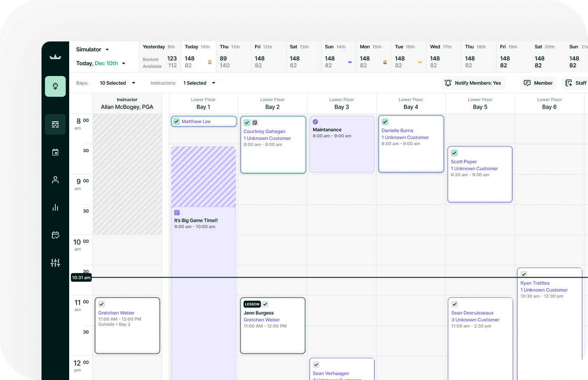
Task: Select the Thu 18th day tab
Action: coord(479,57)
